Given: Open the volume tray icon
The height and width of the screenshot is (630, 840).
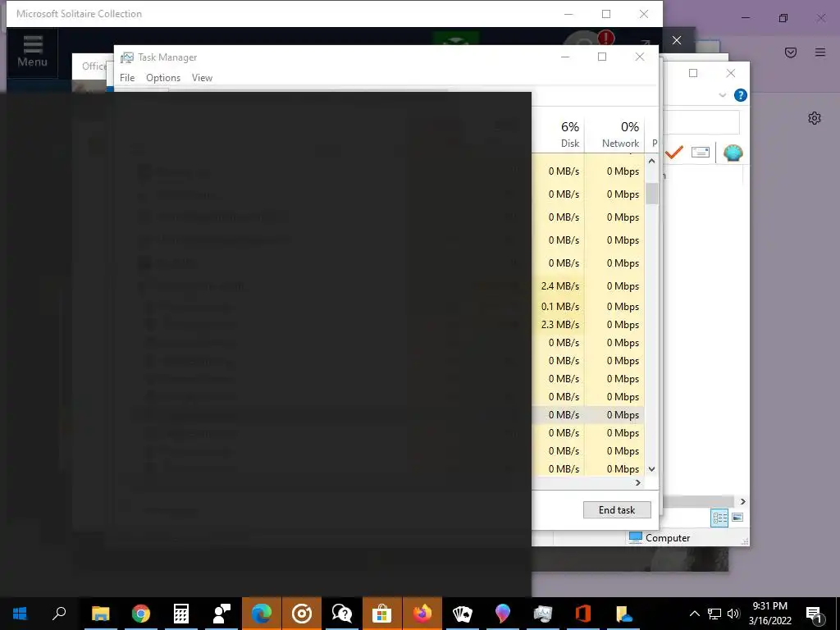Looking at the screenshot, I should (733, 614).
